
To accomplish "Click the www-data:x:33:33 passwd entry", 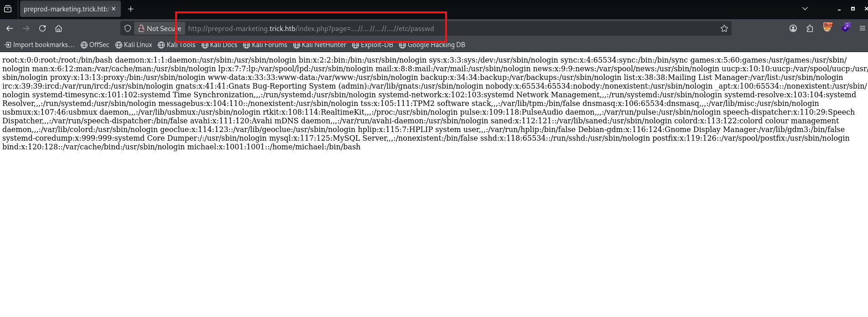I will pos(312,77).
